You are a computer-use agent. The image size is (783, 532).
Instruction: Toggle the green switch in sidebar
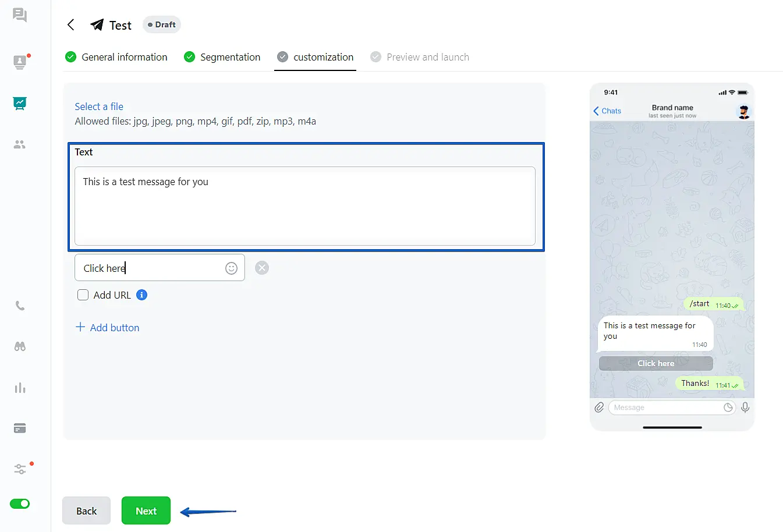point(20,503)
